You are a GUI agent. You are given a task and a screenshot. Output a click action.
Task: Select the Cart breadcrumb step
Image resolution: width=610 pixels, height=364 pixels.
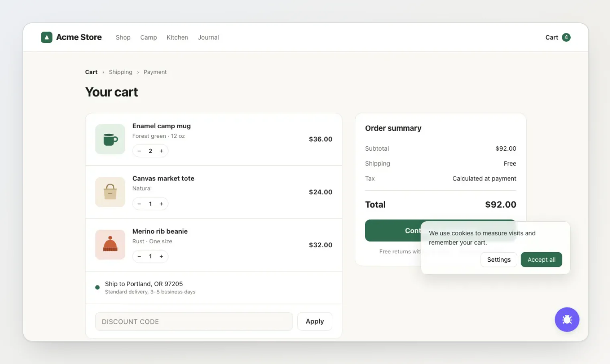click(x=91, y=72)
